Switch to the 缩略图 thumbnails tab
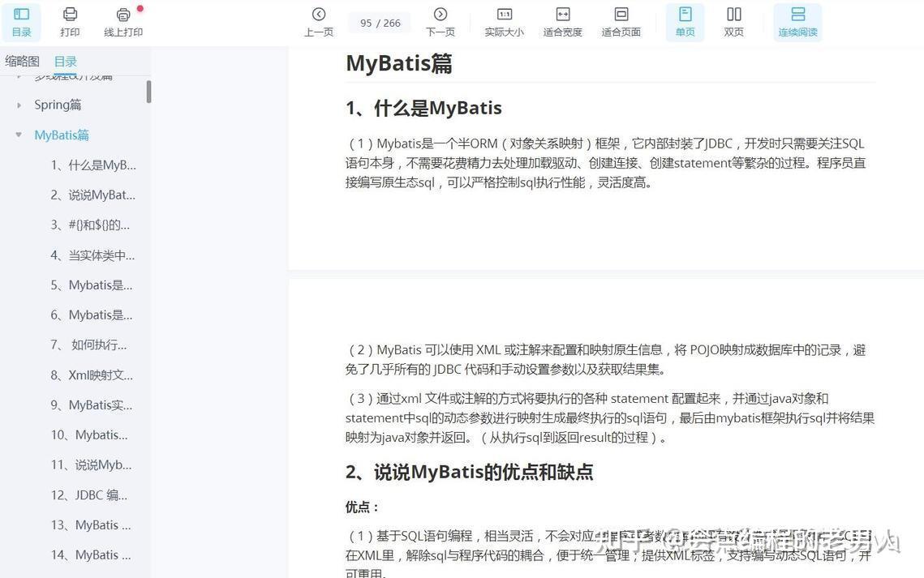 point(22,61)
